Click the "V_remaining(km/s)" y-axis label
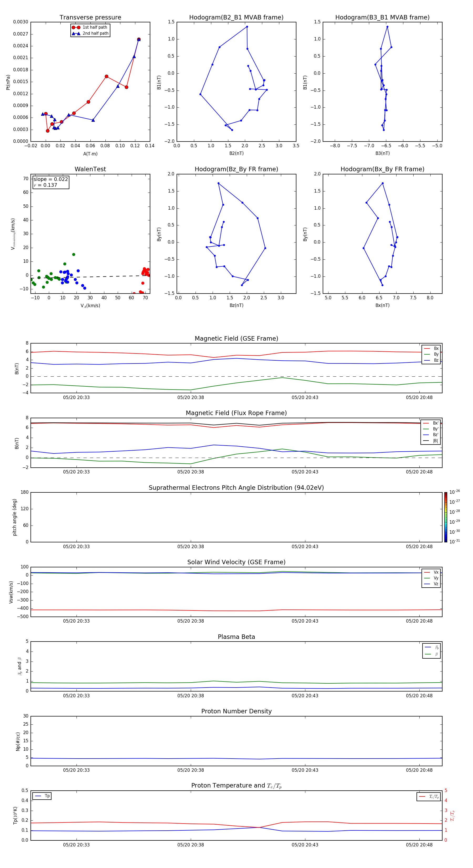Image resolution: width=473 pixels, height=868 pixels. (13, 234)
